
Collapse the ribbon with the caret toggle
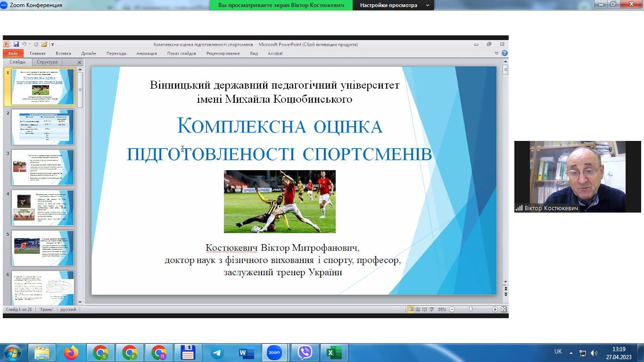496,53
